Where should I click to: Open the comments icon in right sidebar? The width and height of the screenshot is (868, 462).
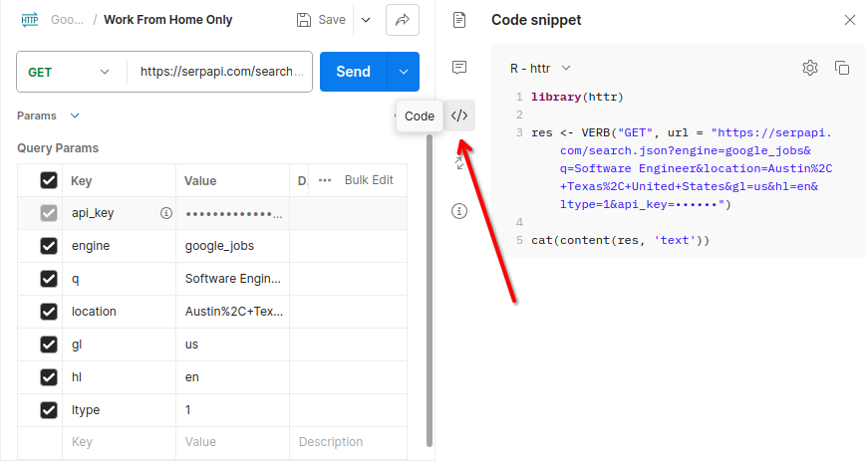459,68
